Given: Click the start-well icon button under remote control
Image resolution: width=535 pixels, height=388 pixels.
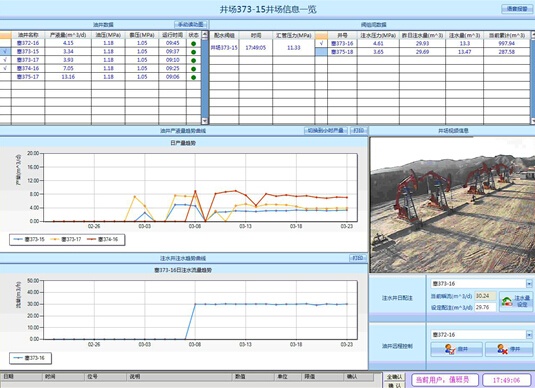Looking at the screenshot, I should [x=457, y=349].
